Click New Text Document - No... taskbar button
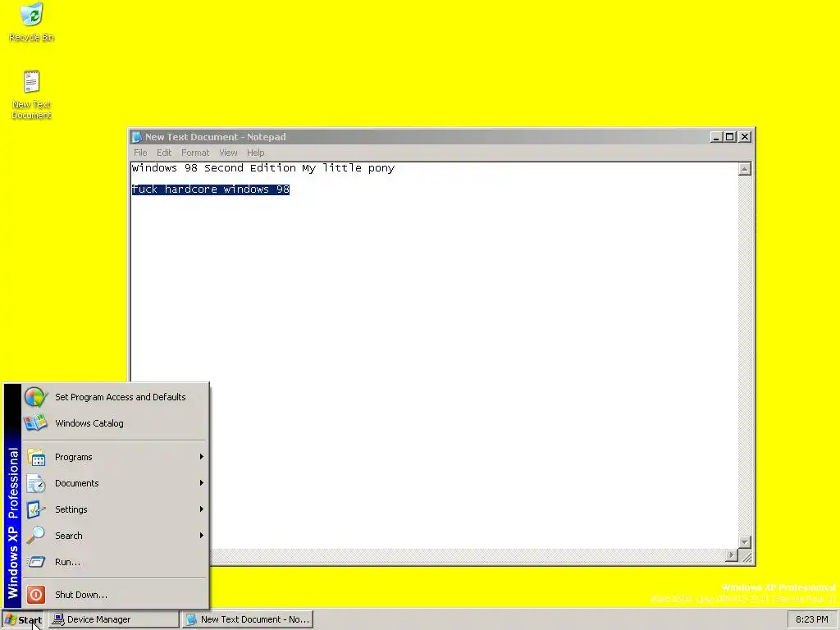 point(248,619)
